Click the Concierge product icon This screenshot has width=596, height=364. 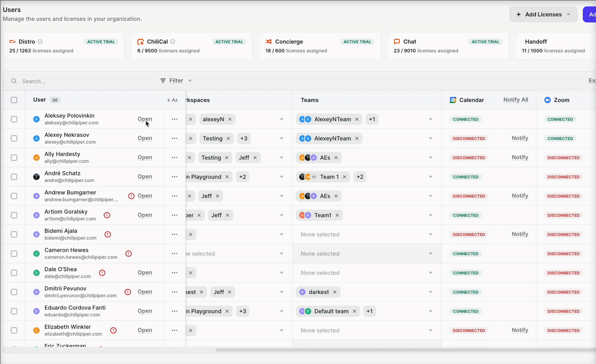tap(269, 42)
